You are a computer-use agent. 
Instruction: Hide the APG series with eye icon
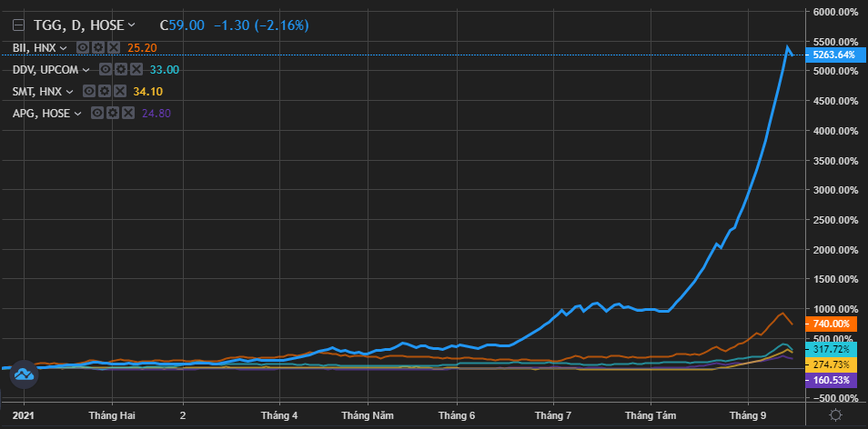[97, 113]
